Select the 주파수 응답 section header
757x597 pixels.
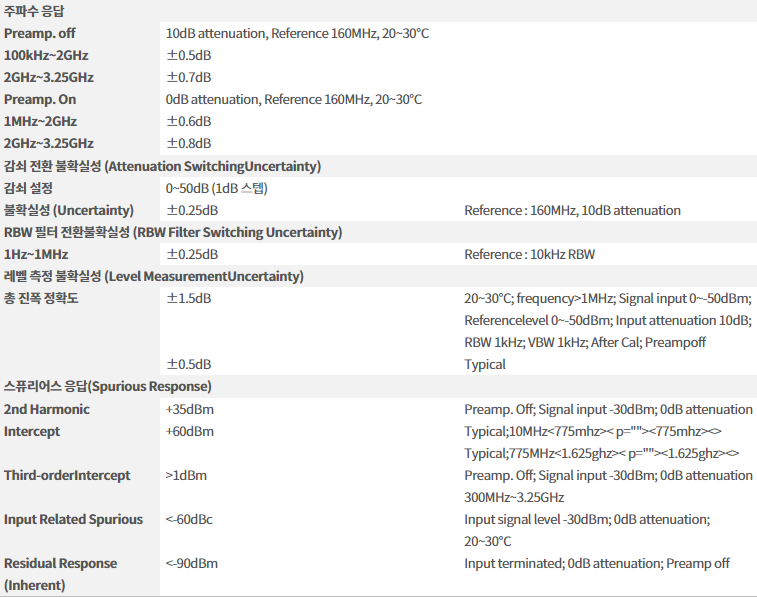click(34, 11)
